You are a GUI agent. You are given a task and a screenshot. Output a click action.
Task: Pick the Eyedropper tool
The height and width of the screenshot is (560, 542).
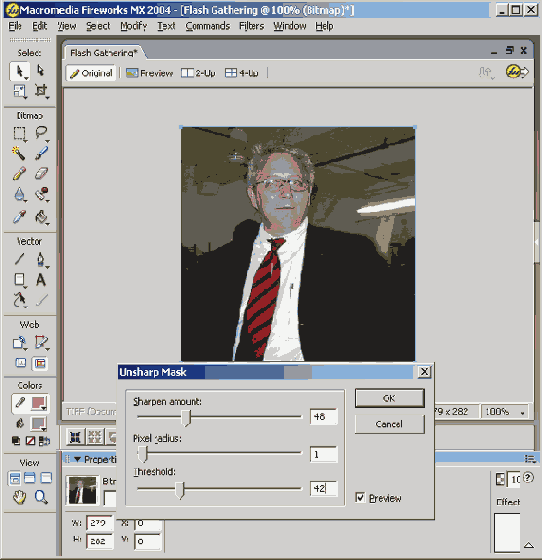click(x=19, y=216)
